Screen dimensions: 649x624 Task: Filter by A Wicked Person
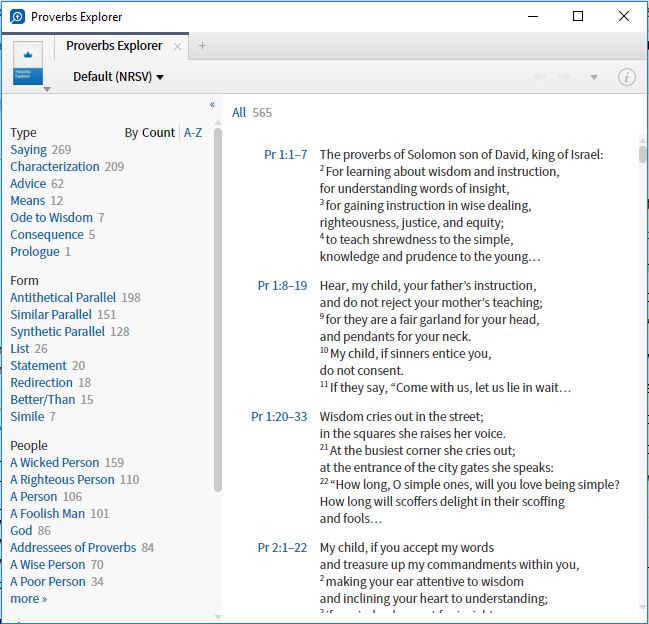55,463
